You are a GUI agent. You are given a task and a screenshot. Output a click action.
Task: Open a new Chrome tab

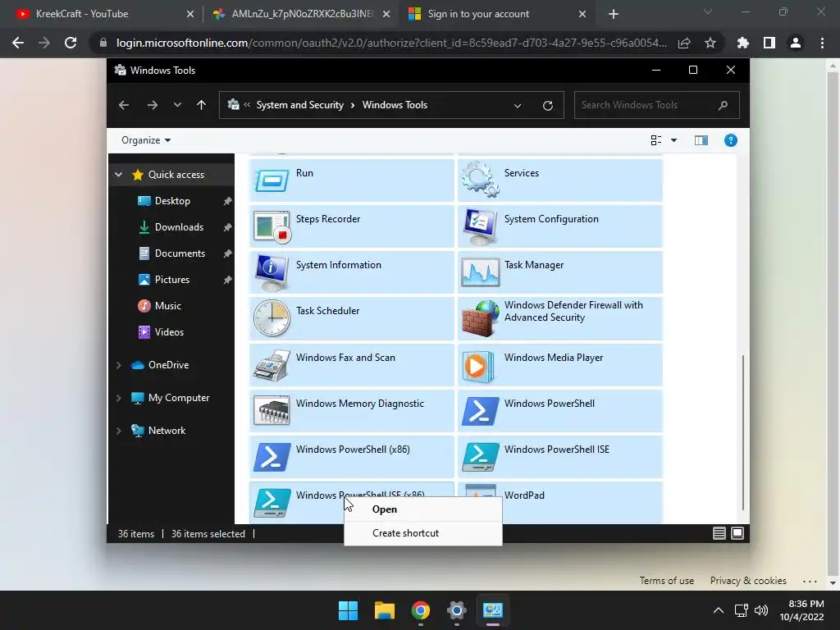pos(614,14)
